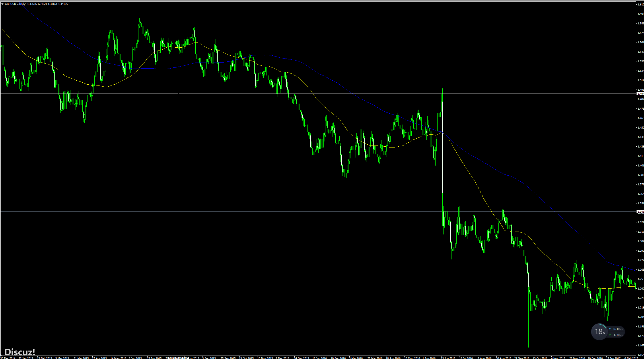
Task: Click the 28 Nov 2016 date label
Action: click(x=577, y=358)
